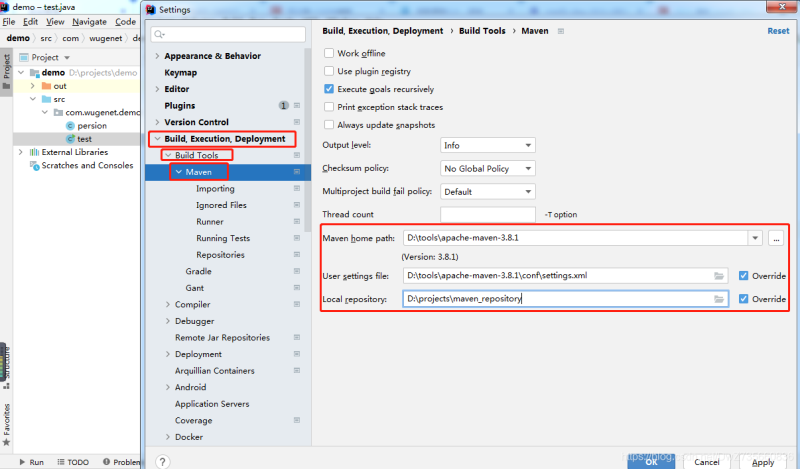Screen dimensions: 800x469
Task: Open the Code menu
Action: (x=126, y=21)
